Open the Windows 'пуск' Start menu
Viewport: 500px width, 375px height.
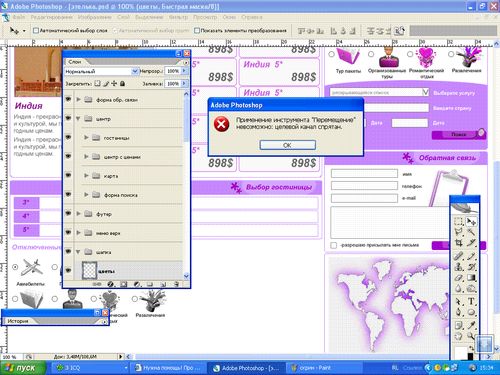click(22, 368)
